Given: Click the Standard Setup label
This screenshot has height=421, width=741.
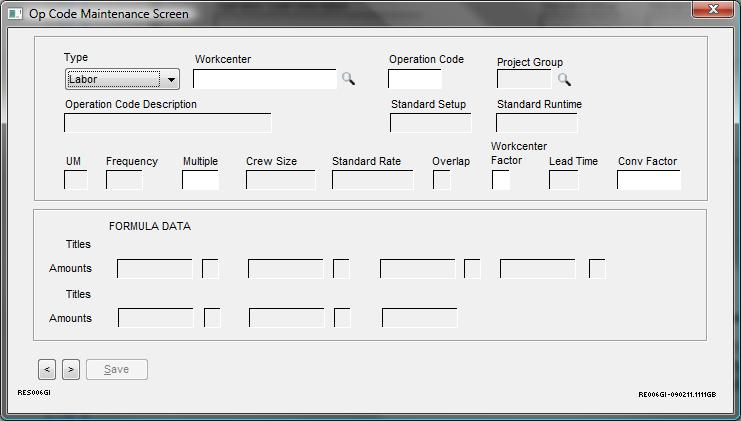Looking at the screenshot, I should coord(429,104).
